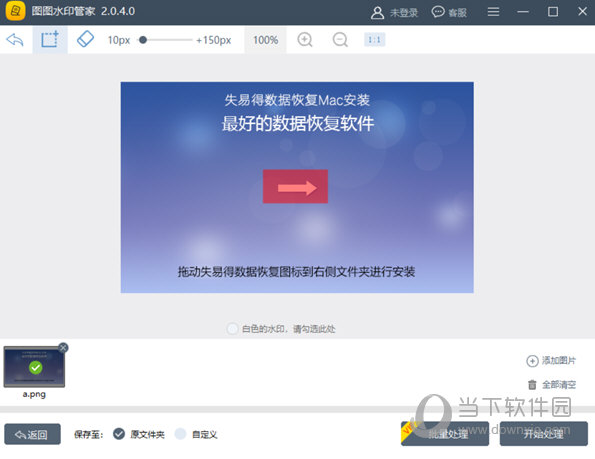This screenshot has height=459, width=595.
Task: Close the watermark manager window
Action: coord(582,12)
